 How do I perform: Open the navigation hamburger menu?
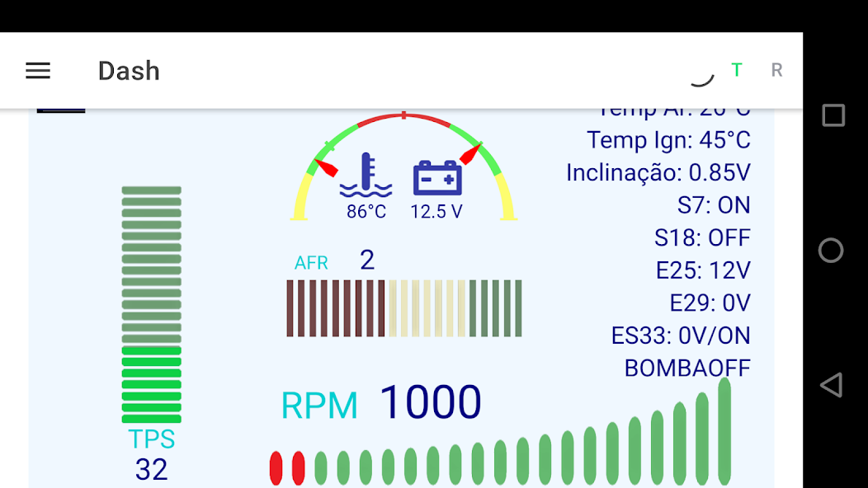[37, 70]
